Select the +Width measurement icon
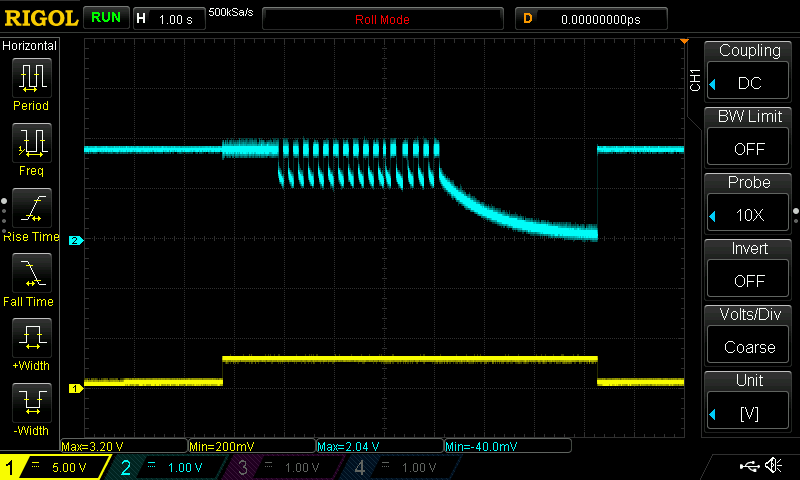800x480 pixels. tap(32, 338)
